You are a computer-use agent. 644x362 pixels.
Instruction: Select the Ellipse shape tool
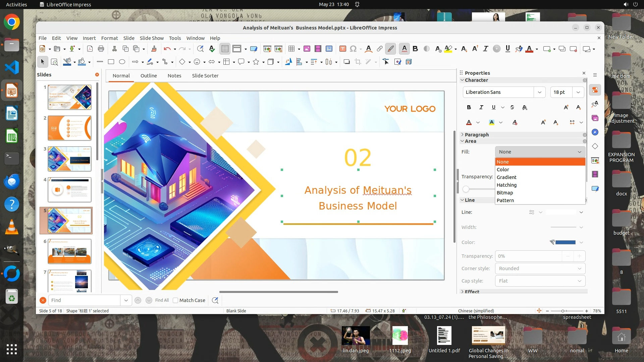(x=122, y=62)
